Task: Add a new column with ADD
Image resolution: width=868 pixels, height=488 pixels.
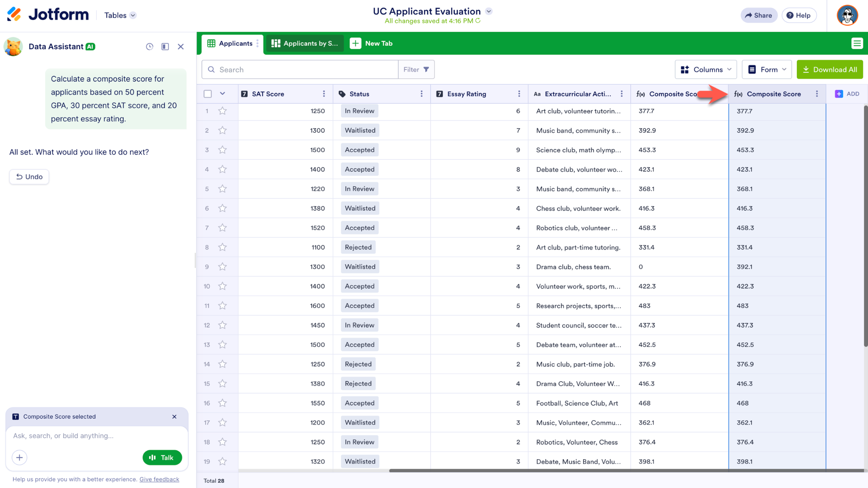Action: (847, 94)
